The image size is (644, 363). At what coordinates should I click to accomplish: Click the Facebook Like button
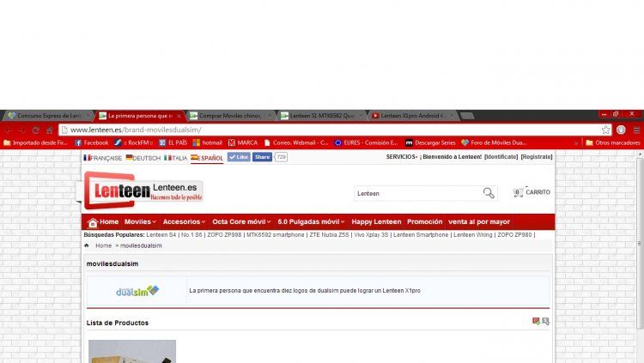239,157
